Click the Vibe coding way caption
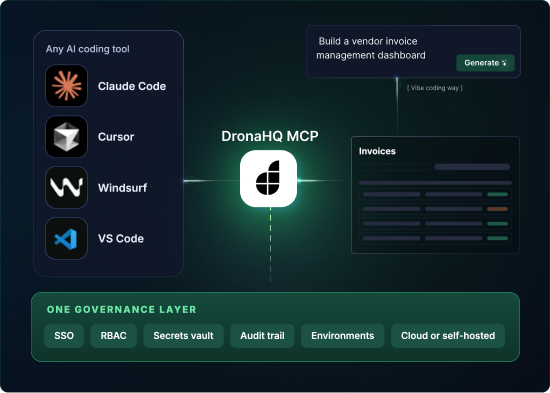The width and height of the screenshot is (550, 393). coord(435,88)
